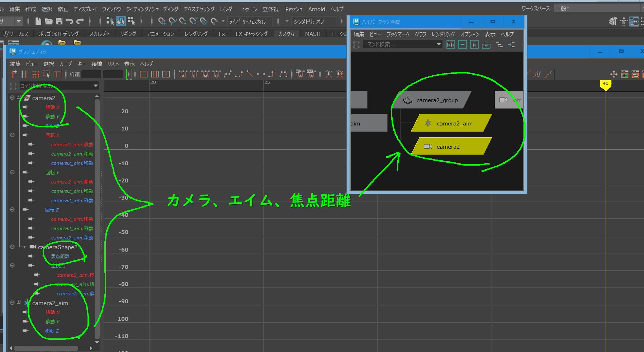Screen dimensions: 644x352
Task: Click the Redo arrow icon
Action: [x=80, y=22]
